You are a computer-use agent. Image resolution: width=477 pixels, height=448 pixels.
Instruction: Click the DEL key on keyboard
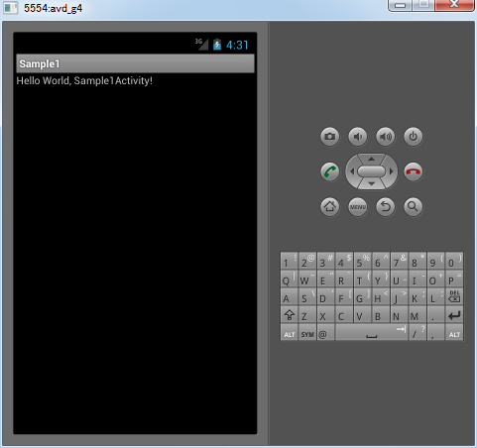point(454,296)
